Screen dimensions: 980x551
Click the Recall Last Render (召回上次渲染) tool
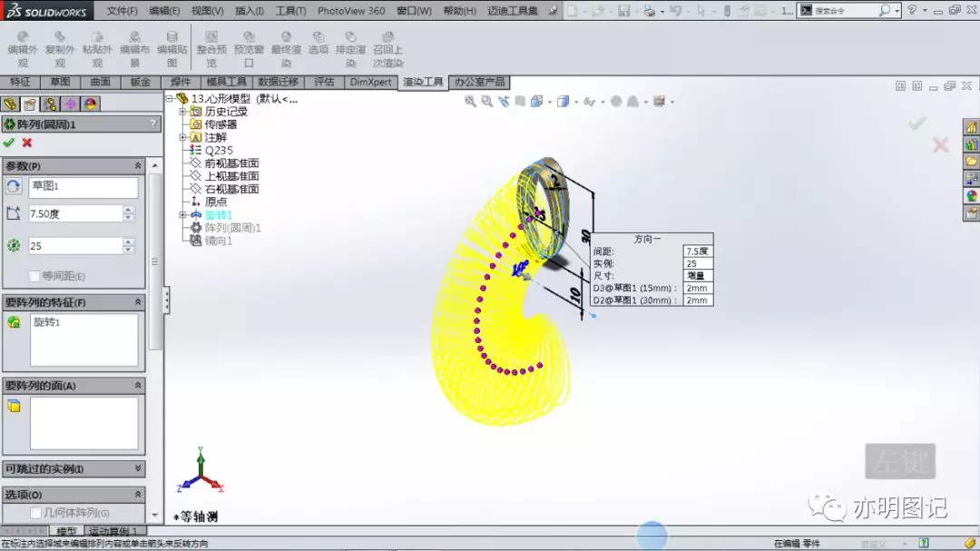(x=387, y=49)
